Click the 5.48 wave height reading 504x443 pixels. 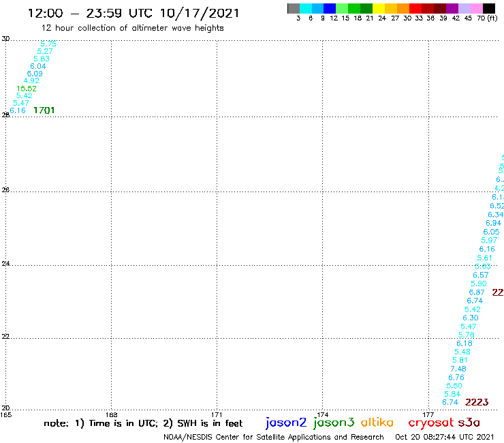point(462,352)
